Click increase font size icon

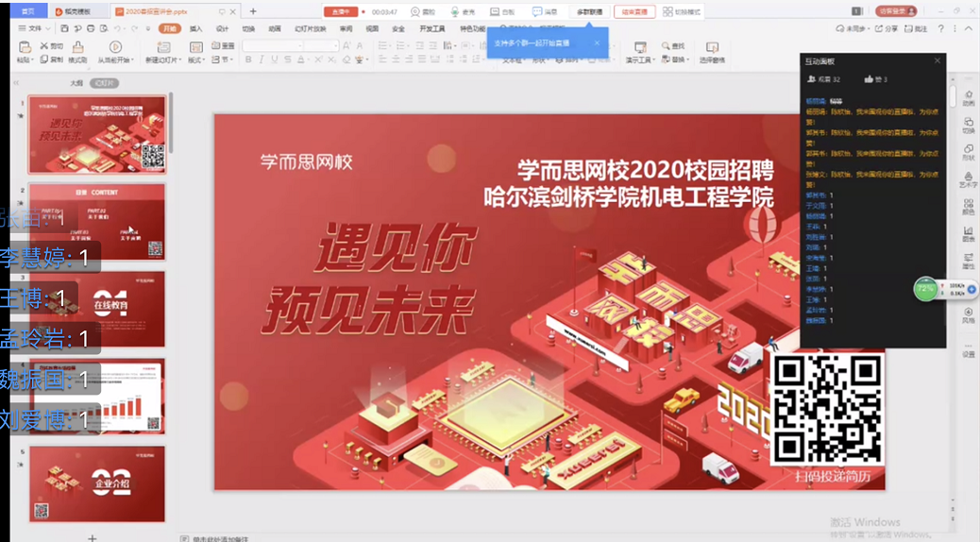click(346, 45)
